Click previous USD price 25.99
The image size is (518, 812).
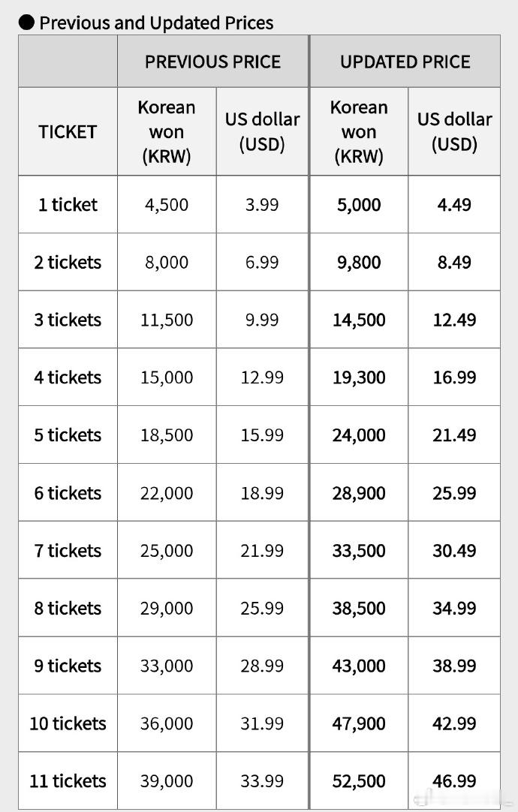pyautogui.click(x=262, y=608)
